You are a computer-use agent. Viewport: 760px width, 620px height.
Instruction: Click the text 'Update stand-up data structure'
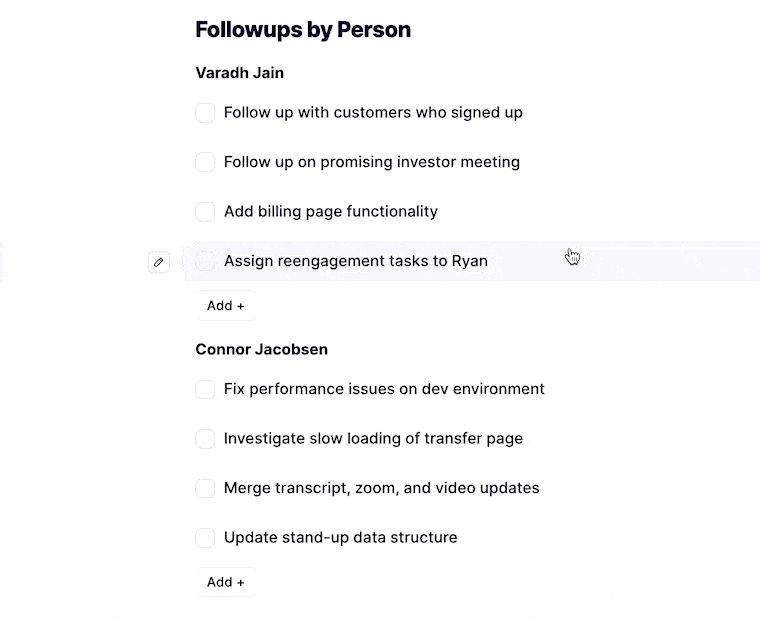pos(341,538)
